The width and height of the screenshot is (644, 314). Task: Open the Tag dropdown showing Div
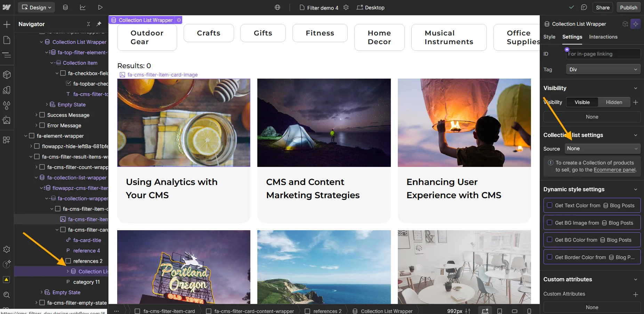tap(603, 70)
